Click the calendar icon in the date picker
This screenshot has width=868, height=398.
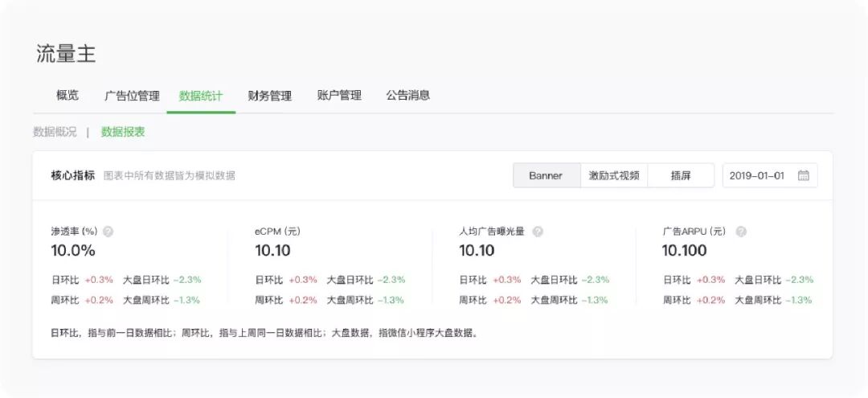tap(803, 175)
